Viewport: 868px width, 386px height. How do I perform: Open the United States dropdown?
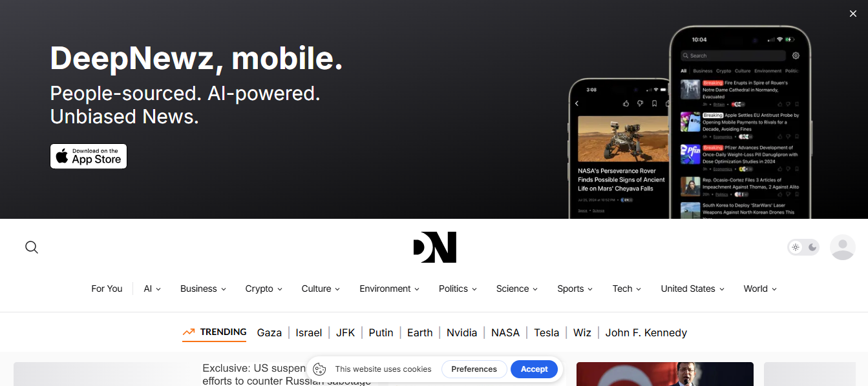pos(692,289)
